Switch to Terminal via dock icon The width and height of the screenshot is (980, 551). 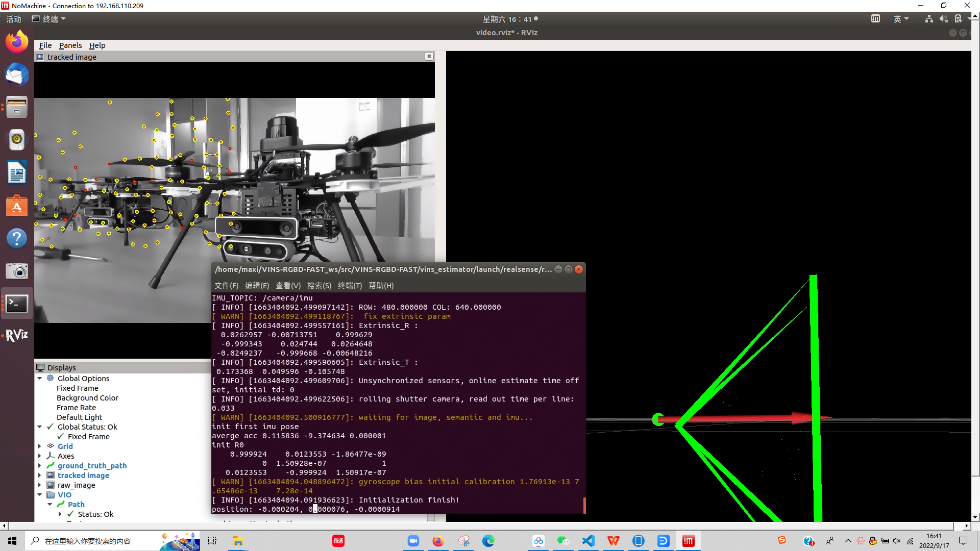coord(17,304)
